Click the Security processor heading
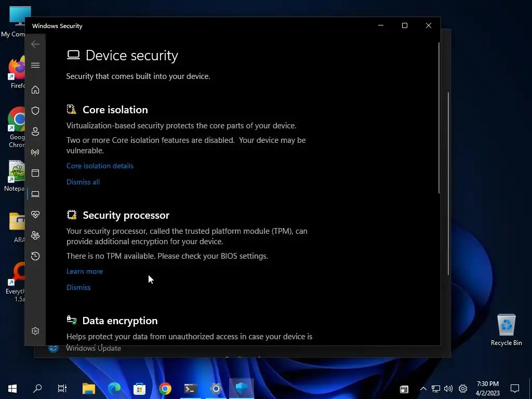 tap(126, 215)
